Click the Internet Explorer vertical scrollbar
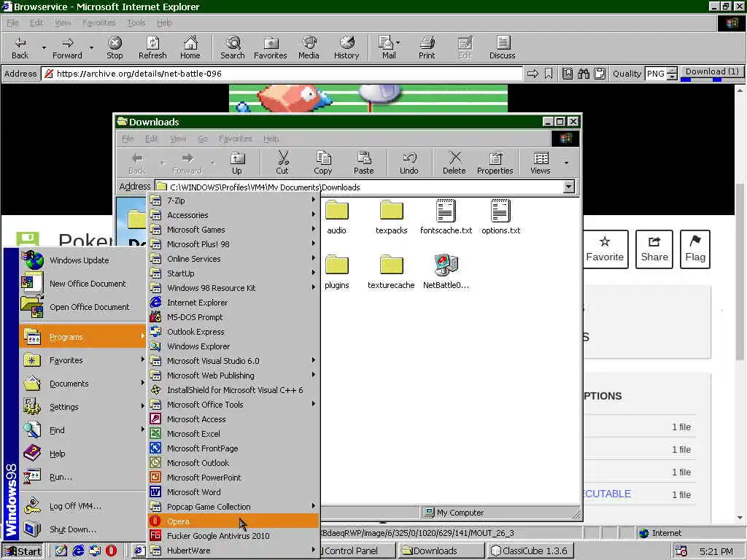747x560 pixels. 740,304
